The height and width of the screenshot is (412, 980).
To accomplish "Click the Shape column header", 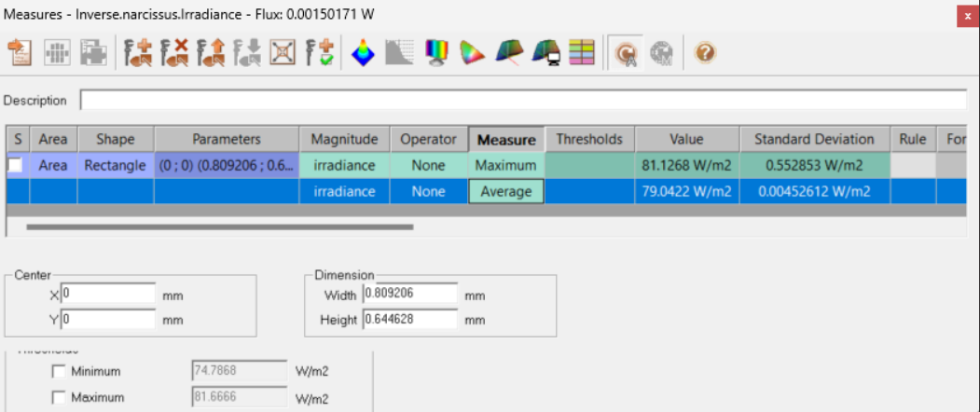I will [x=116, y=139].
